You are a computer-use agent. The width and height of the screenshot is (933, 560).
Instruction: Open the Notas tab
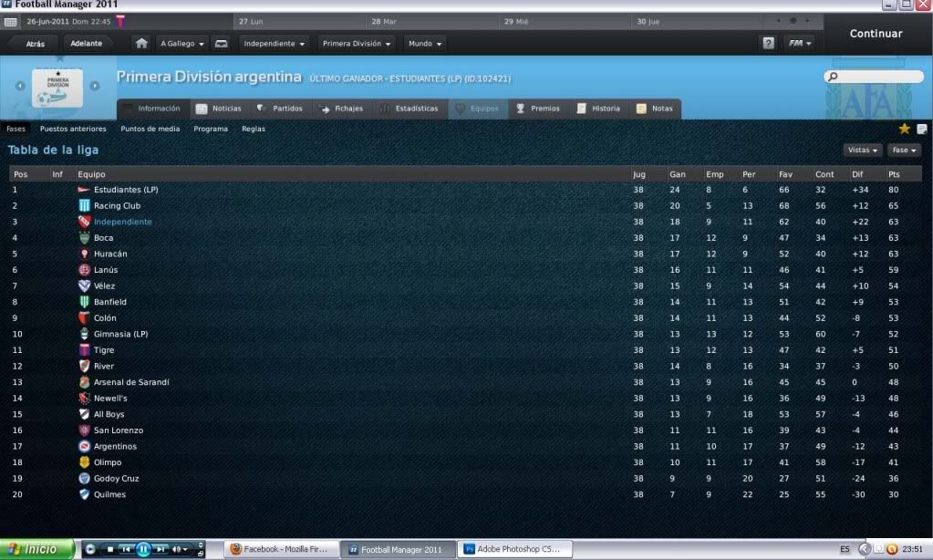click(x=655, y=109)
